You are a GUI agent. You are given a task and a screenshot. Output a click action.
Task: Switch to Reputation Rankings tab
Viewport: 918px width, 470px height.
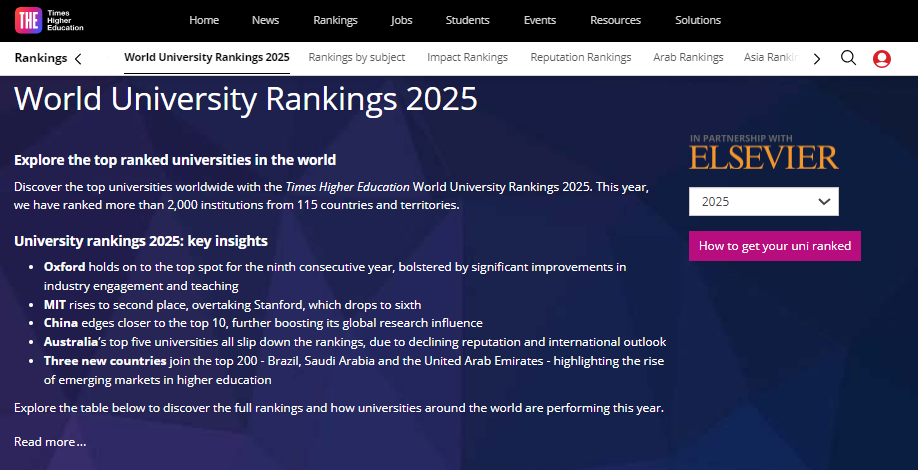[581, 57]
